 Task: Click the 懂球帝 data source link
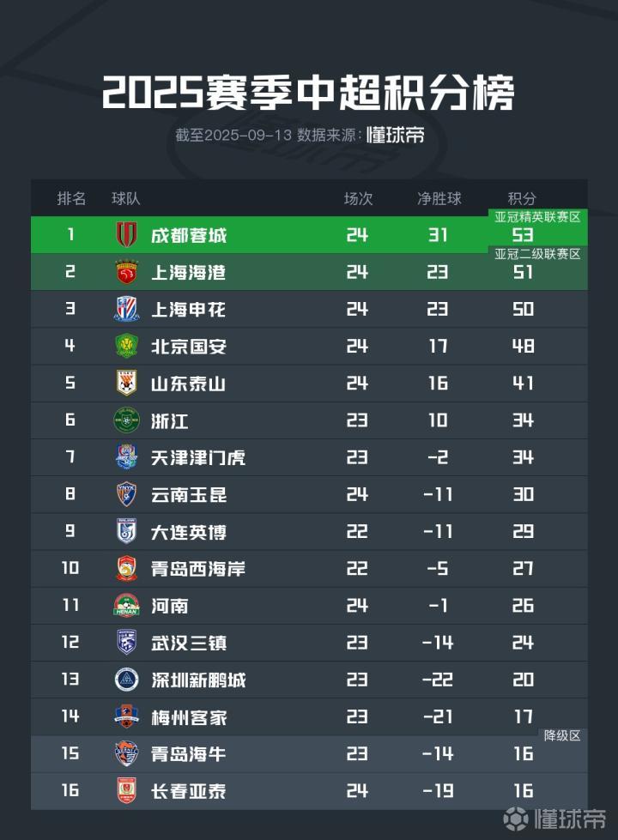[395, 136]
